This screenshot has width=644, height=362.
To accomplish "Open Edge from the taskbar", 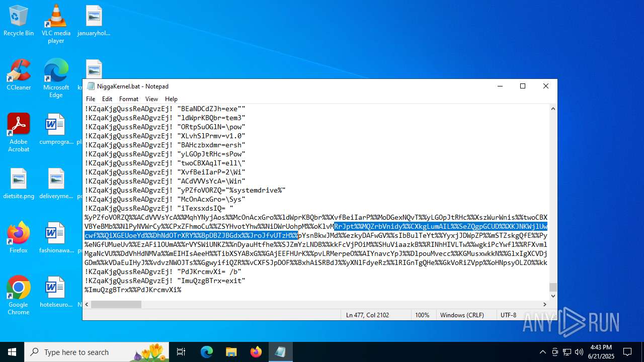I will pos(207,352).
